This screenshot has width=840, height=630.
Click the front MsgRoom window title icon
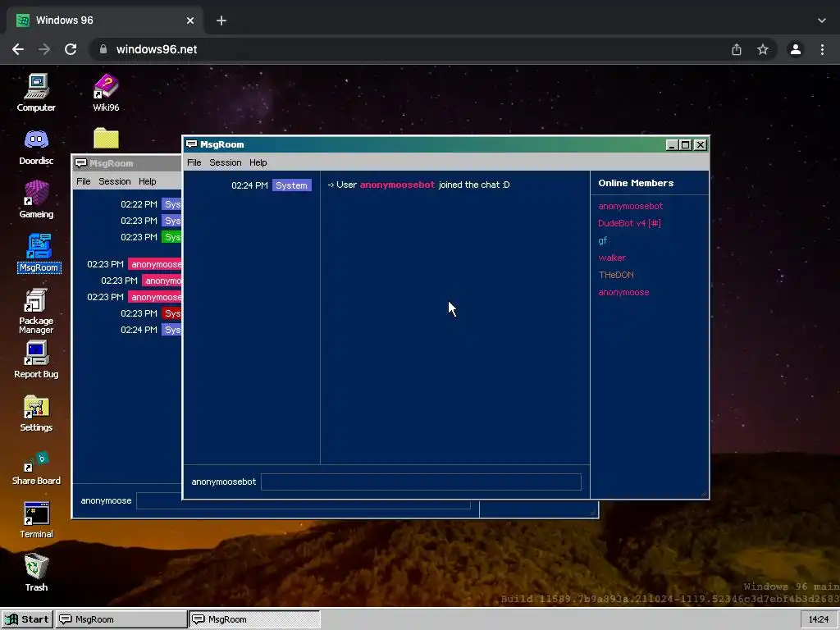pos(191,144)
